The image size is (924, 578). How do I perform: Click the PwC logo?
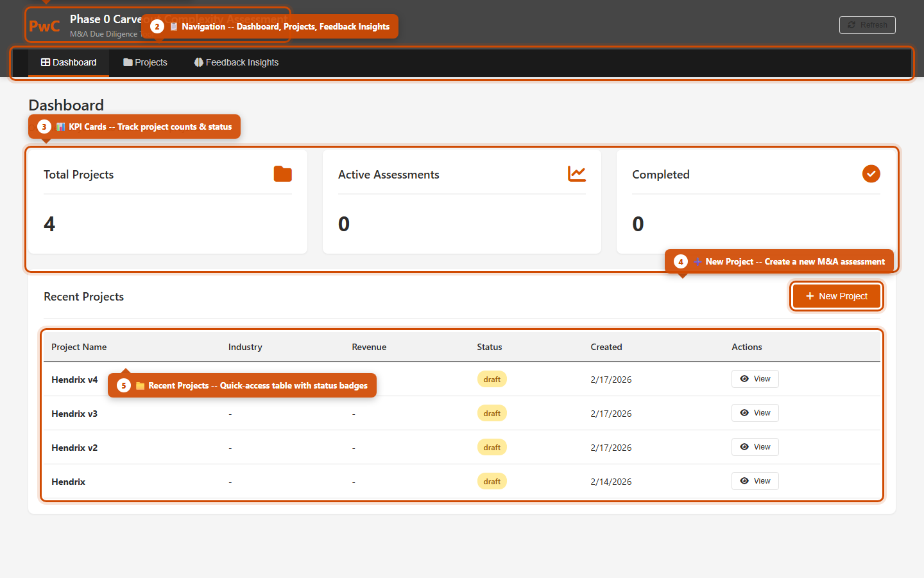pos(44,26)
